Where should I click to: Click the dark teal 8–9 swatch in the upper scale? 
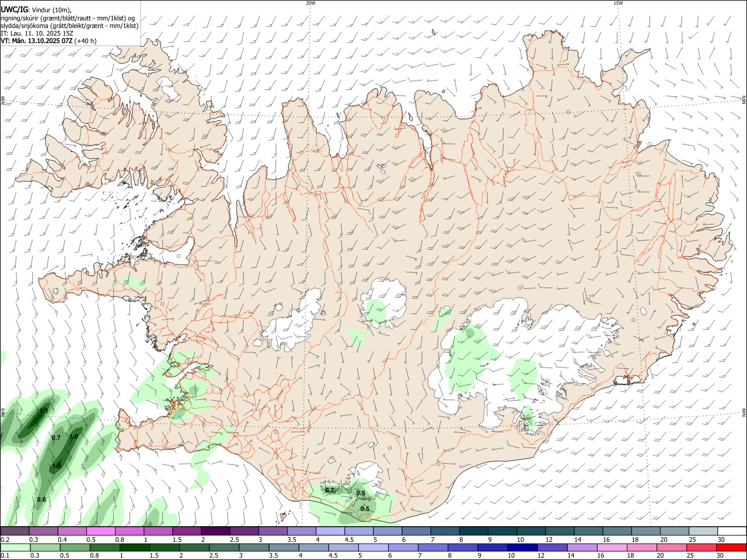(x=473, y=531)
